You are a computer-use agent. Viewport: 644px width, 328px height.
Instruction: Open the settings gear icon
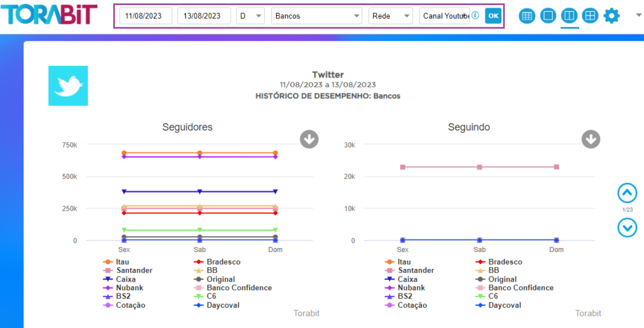pyautogui.click(x=611, y=16)
